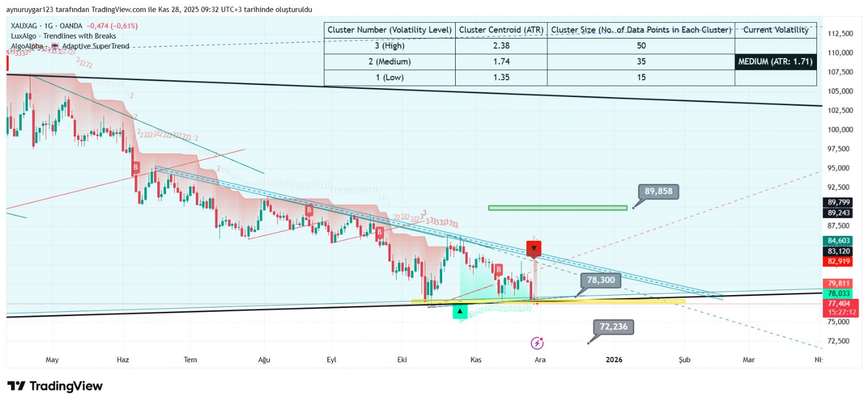Click the B break marker near Haziran
The image size is (868, 404).
(136, 168)
